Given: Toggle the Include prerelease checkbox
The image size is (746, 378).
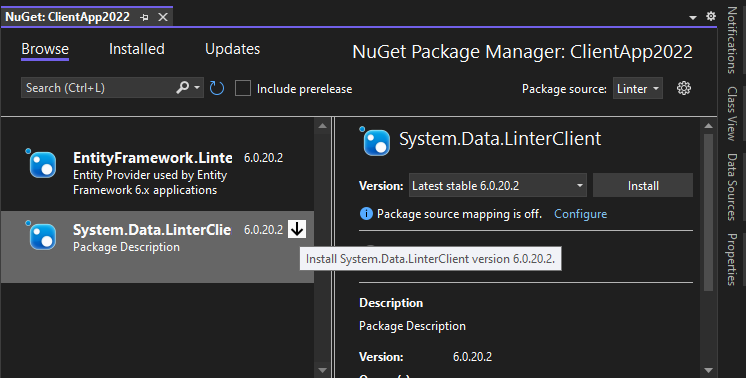Looking at the screenshot, I should (x=243, y=88).
